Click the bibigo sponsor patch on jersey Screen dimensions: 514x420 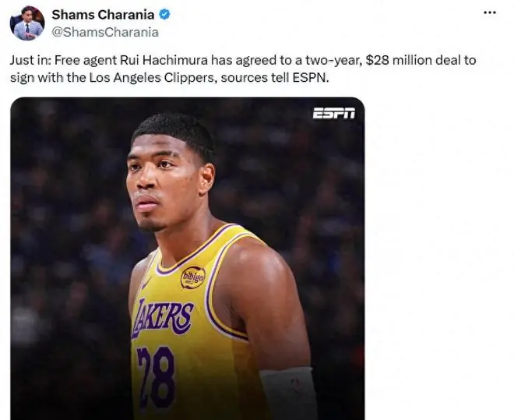coord(193,277)
